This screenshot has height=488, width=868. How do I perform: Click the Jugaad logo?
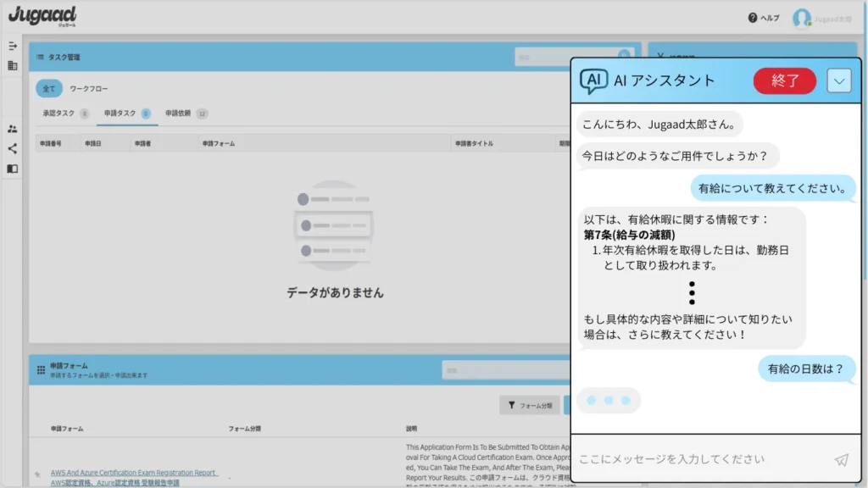[x=42, y=16]
